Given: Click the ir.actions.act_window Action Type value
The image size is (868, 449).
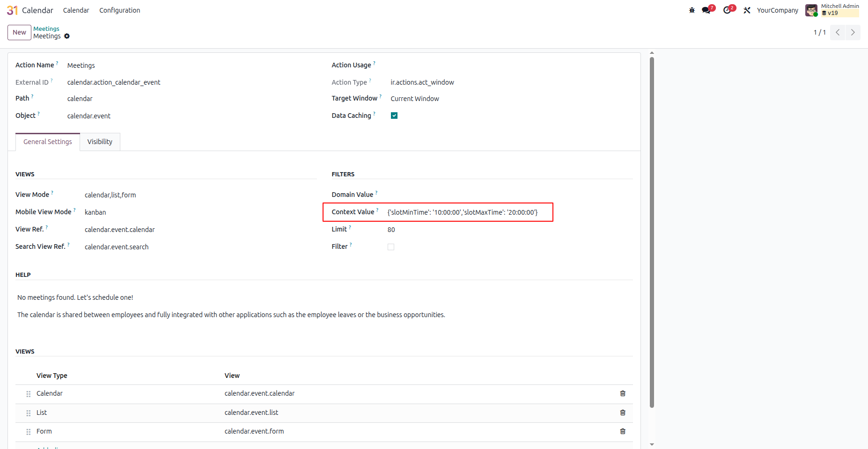Looking at the screenshot, I should tap(422, 82).
